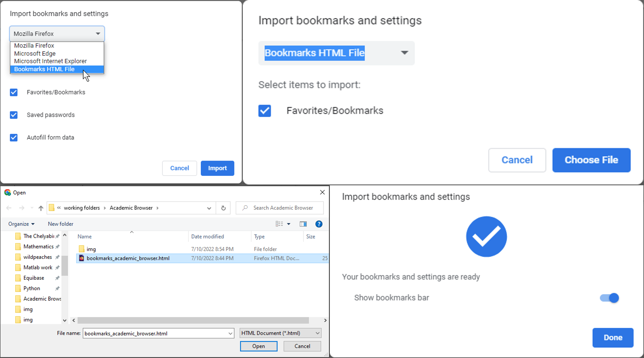Choose Microsoft Internet Explorer from list

point(57,61)
